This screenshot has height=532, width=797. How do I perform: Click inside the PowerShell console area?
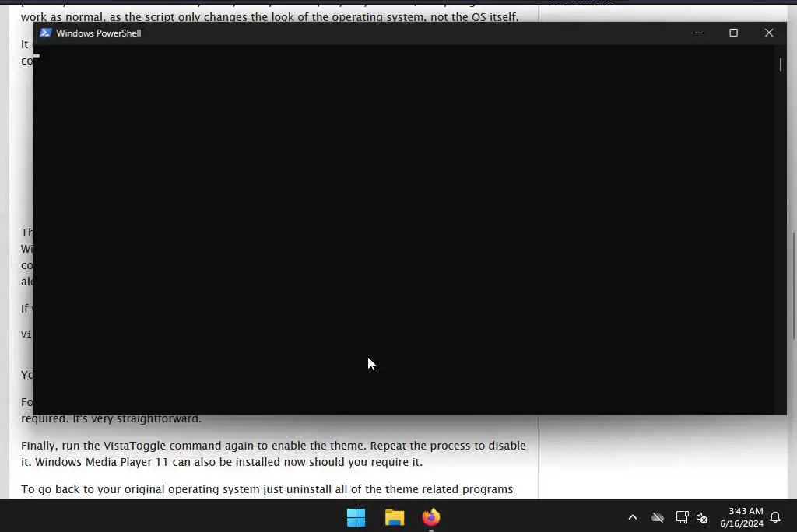[x=406, y=229]
